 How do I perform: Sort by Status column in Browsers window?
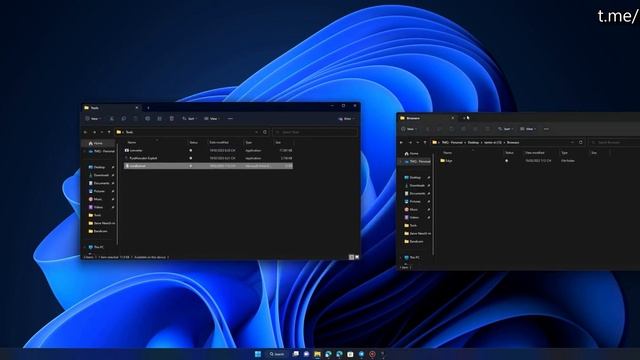click(509, 153)
